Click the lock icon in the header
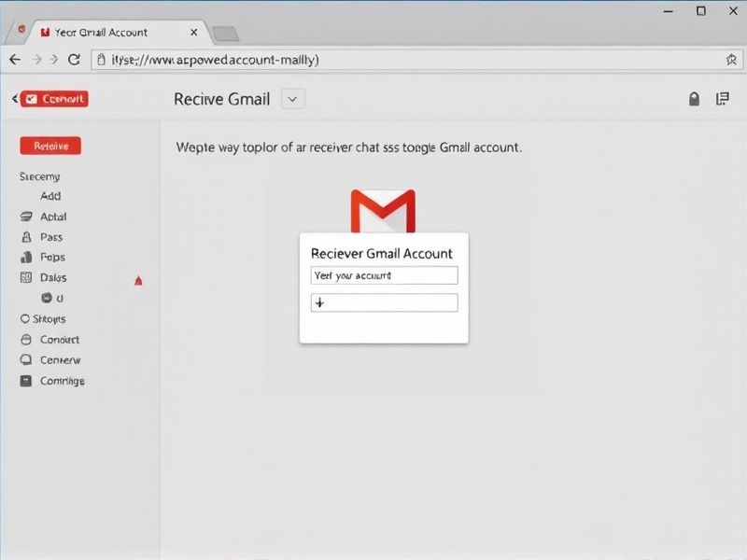The height and width of the screenshot is (560, 747). [x=694, y=99]
